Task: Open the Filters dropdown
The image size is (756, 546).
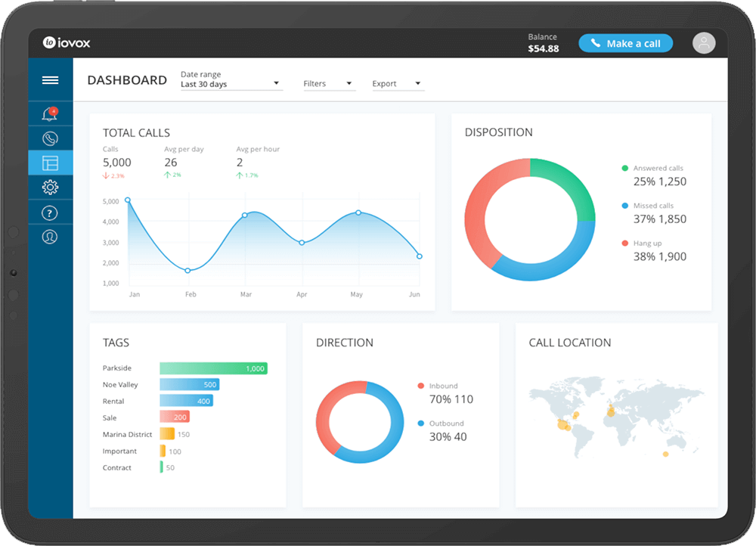Action: coord(328,84)
